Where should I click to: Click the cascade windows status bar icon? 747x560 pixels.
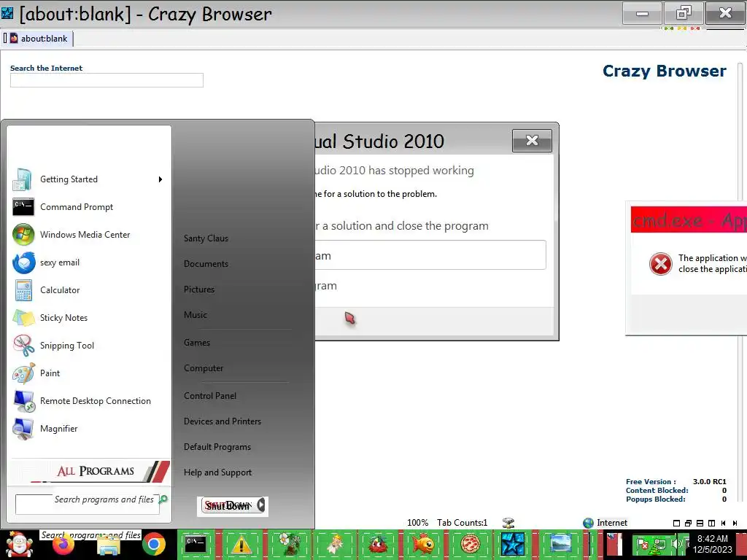[x=688, y=523]
